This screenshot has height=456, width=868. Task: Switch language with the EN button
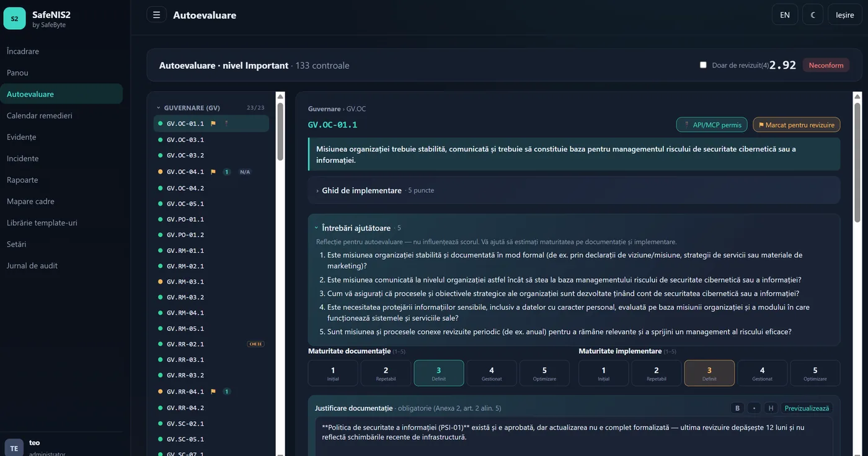click(x=785, y=15)
